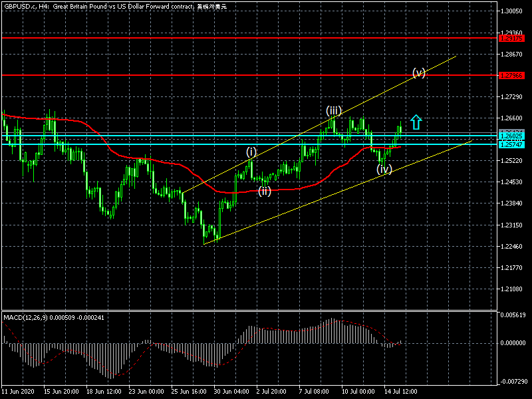Click the 15 Jun 20:00 time label
The width and height of the screenshot is (532, 399).
click(x=61, y=391)
